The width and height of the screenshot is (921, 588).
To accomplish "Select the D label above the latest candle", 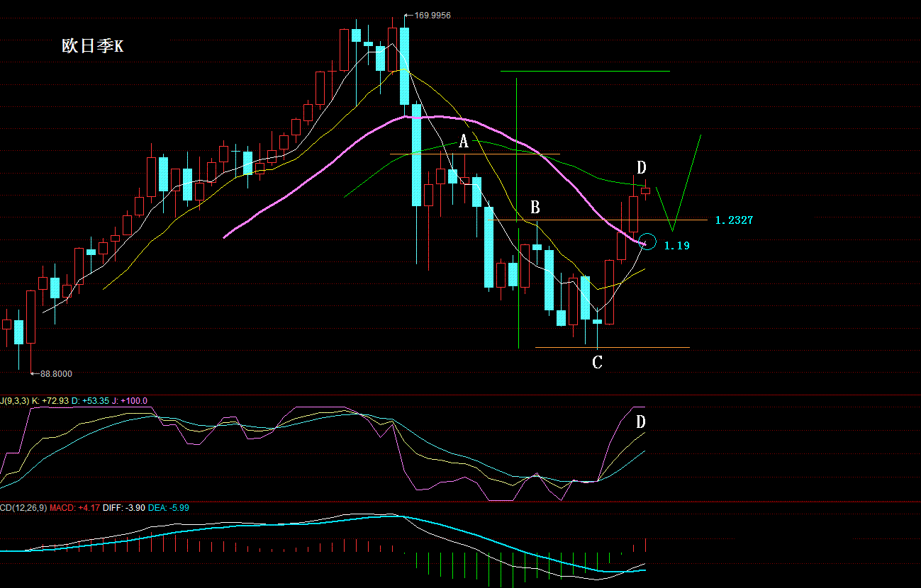I will 641,167.
